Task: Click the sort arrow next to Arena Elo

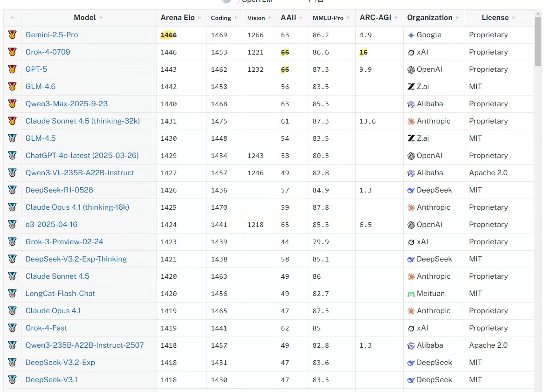Action: (x=200, y=18)
